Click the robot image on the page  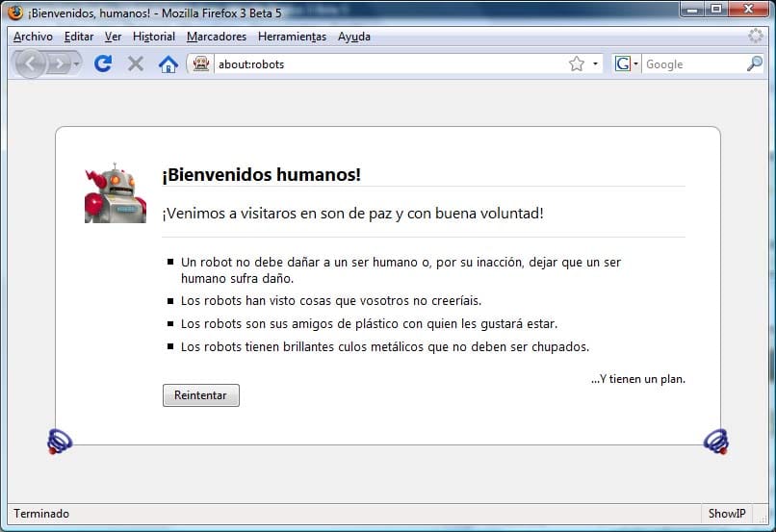click(115, 193)
